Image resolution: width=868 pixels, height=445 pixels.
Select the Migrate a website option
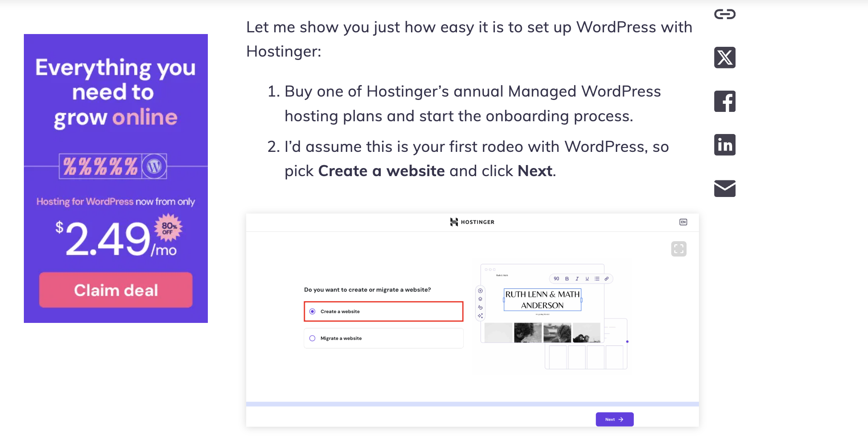tap(383, 338)
